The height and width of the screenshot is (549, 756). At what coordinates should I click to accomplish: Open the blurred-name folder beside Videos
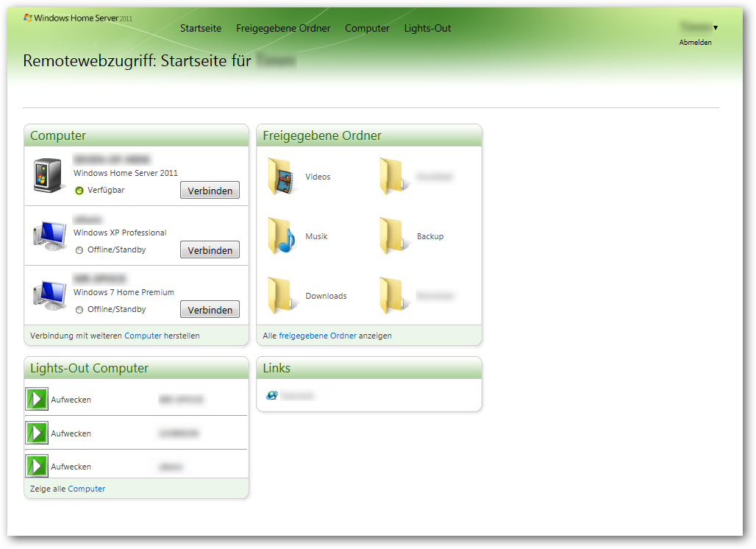[393, 177]
